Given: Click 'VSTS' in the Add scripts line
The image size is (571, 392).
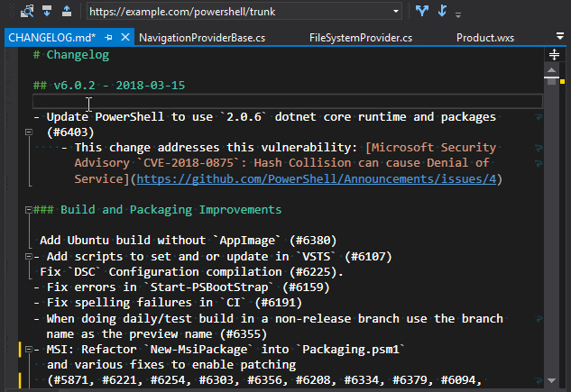Looking at the screenshot, I should (x=317, y=256).
